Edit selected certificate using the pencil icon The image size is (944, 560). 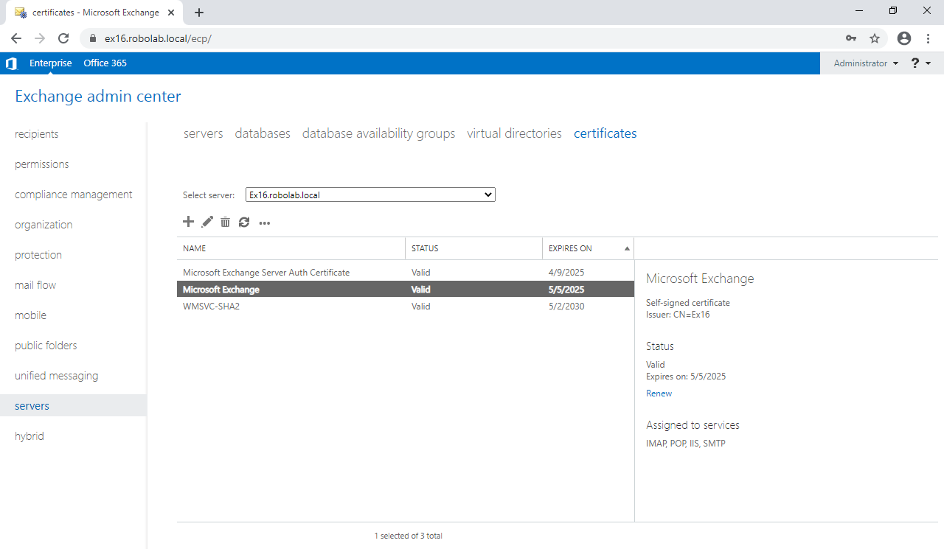[x=207, y=222]
